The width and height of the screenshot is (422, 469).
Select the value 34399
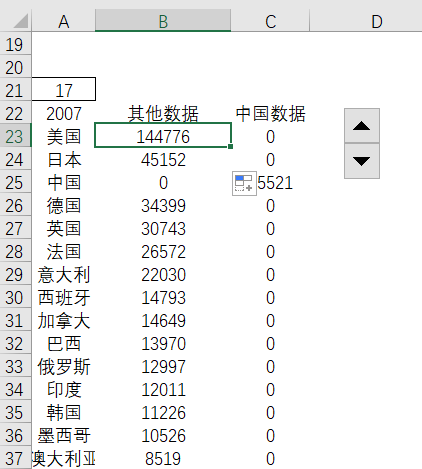(x=163, y=205)
